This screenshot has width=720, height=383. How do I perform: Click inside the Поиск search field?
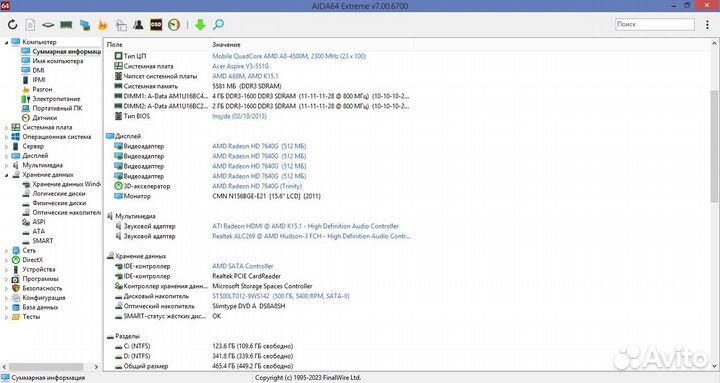(x=655, y=24)
